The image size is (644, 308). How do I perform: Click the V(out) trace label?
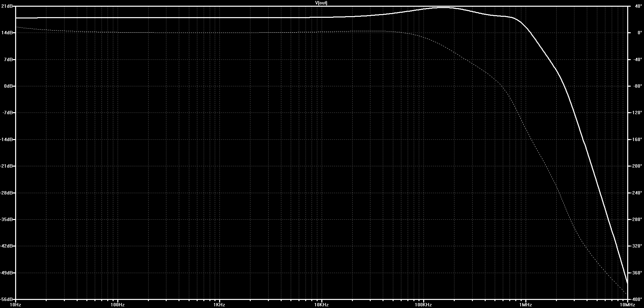coord(321,3)
